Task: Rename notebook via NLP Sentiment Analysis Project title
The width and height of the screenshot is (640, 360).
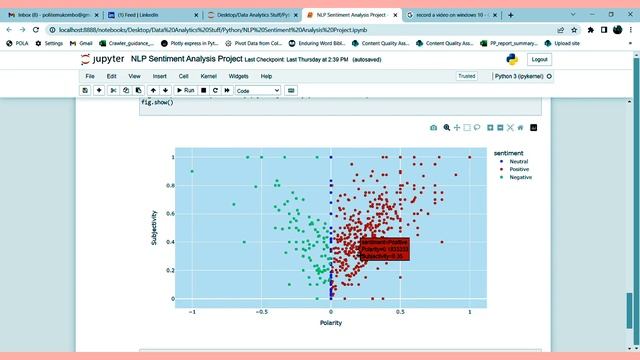Action: pos(187,59)
